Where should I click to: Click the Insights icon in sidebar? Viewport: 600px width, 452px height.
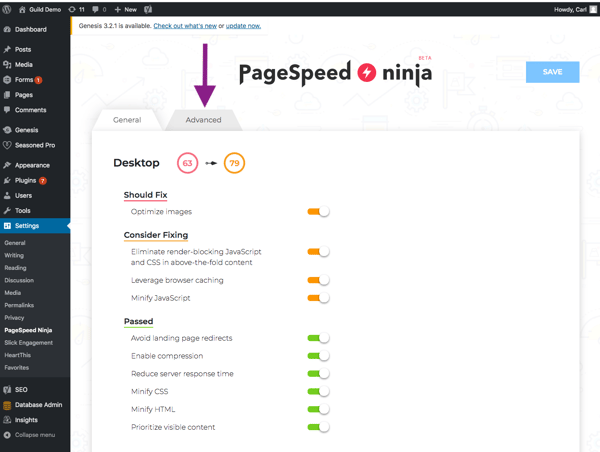click(x=7, y=420)
